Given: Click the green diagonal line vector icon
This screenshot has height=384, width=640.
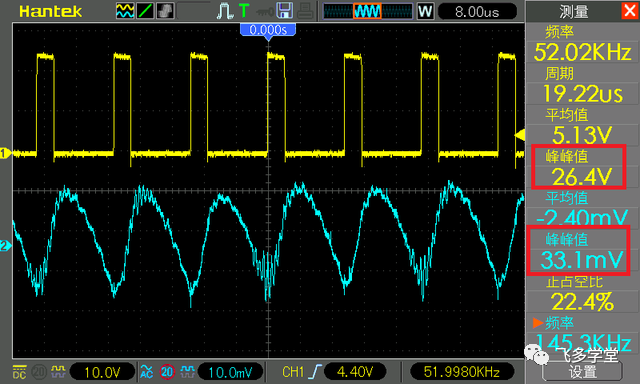Looking at the screenshot, I should (145, 11).
